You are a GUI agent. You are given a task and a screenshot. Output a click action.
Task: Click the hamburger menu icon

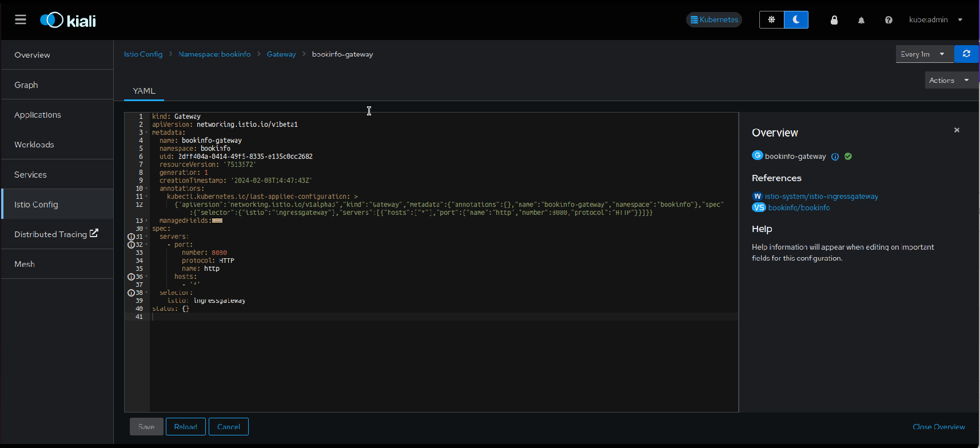click(21, 20)
